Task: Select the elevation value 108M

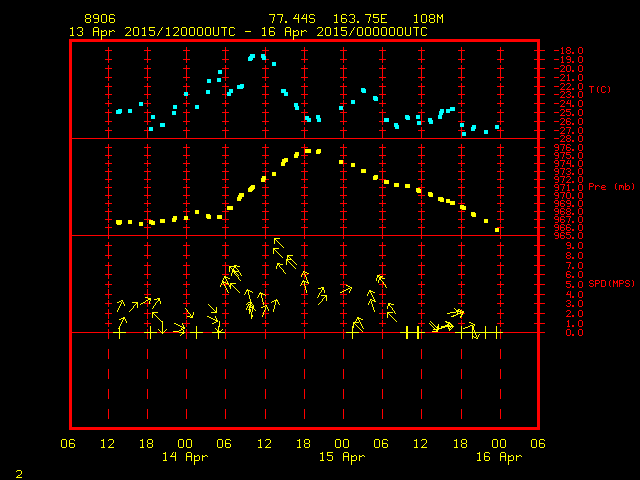Action: [428, 19]
